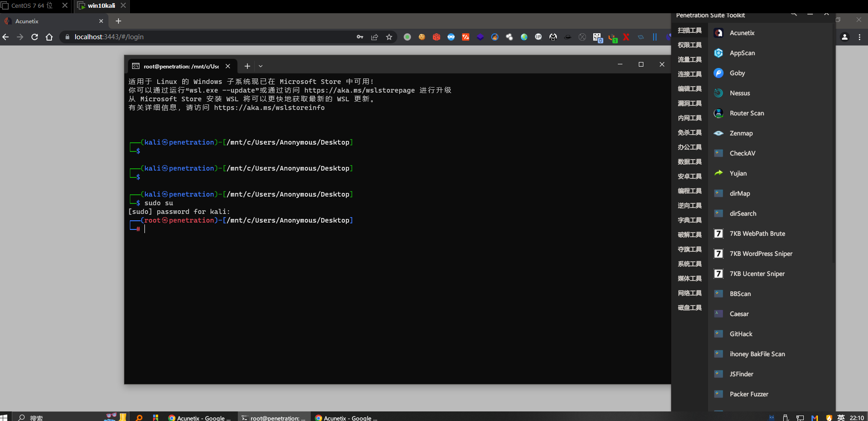
Task: Click the black hat extension icon
Action: coord(568,37)
